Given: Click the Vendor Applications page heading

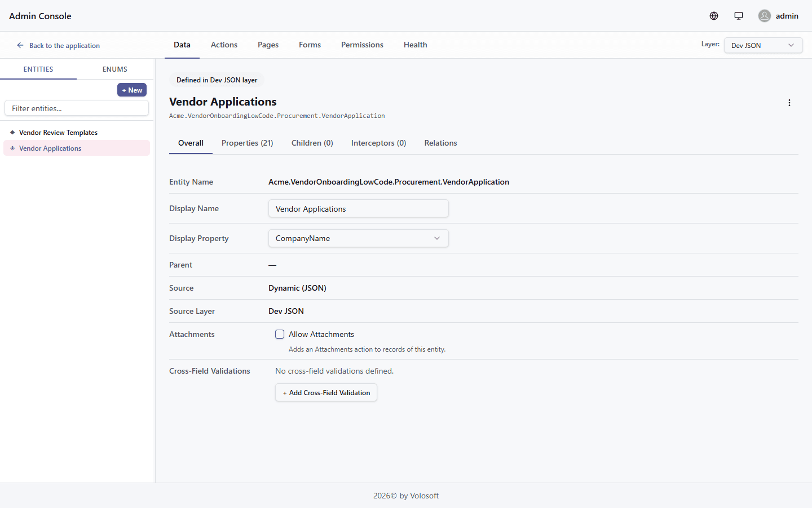Looking at the screenshot, I should click(x=223, y=102).
